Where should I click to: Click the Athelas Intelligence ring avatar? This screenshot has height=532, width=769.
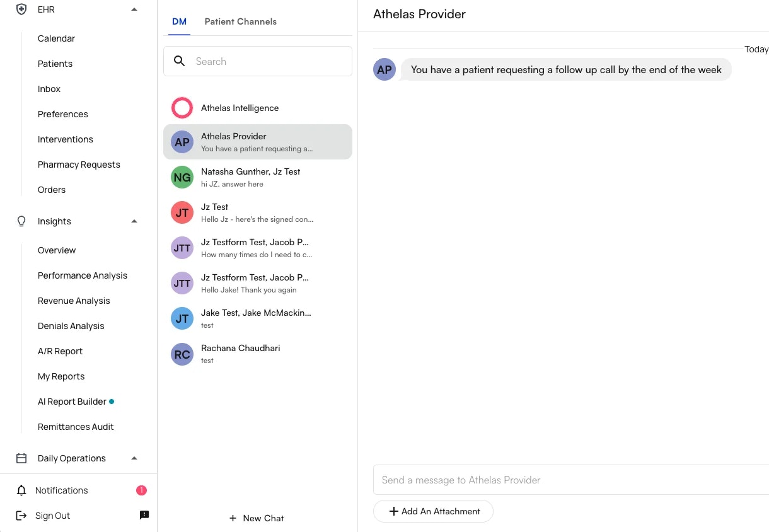click(182, 108)
